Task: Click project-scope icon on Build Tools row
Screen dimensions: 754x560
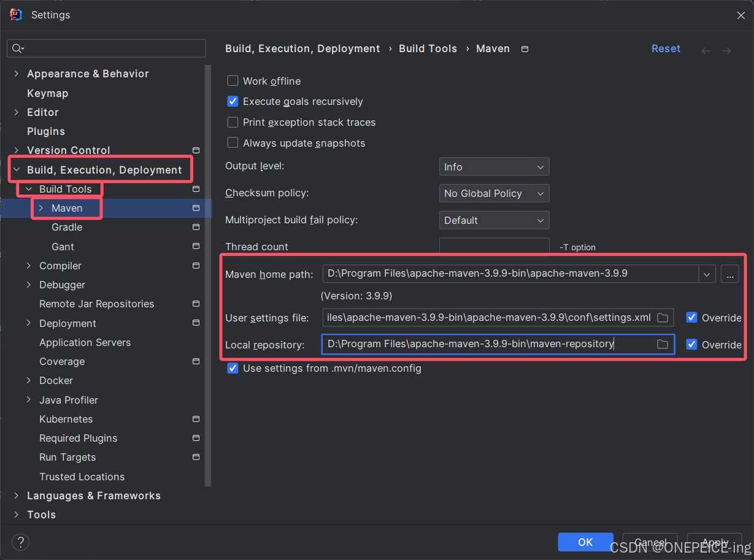Action: 196,189
